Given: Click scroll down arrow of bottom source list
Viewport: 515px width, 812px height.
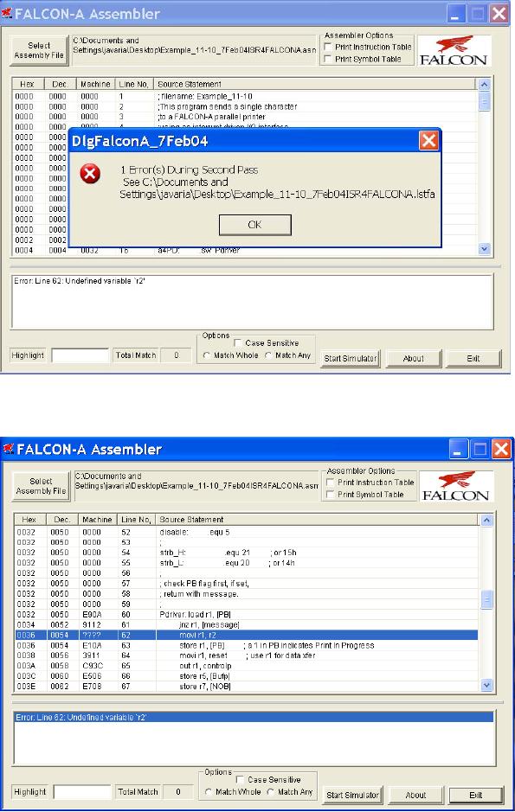Looking at the screenshot, I should pyautogui.click(x=486, y=685).
